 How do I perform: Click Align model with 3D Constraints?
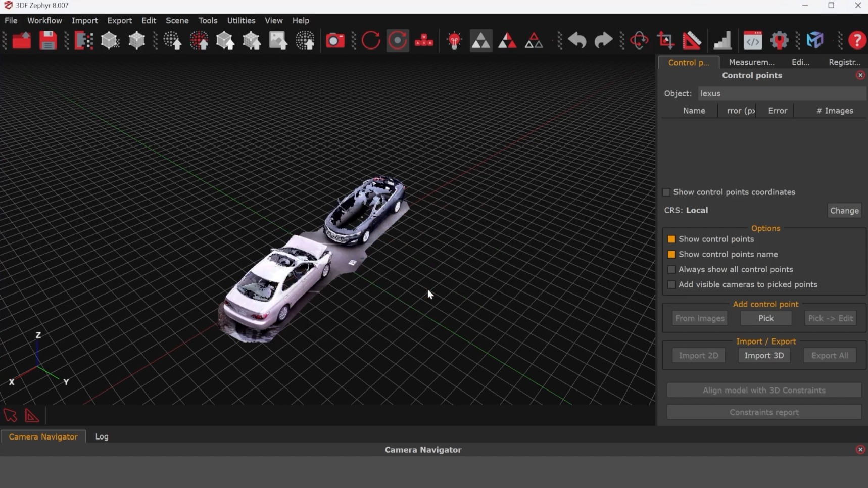pyautogui.click(x=763, y=390)
